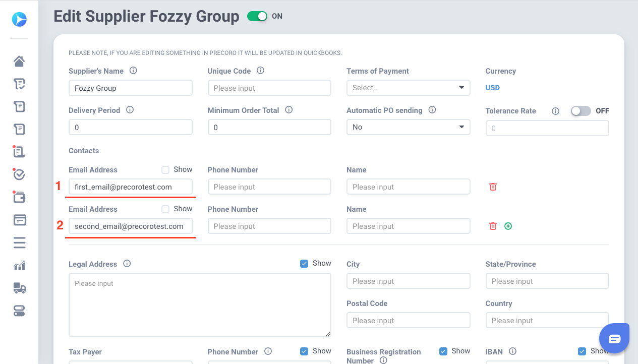The image size is (638, 364).
Task: Open the Terms of Payment dropdown
Action: click(x=408, y=88)
